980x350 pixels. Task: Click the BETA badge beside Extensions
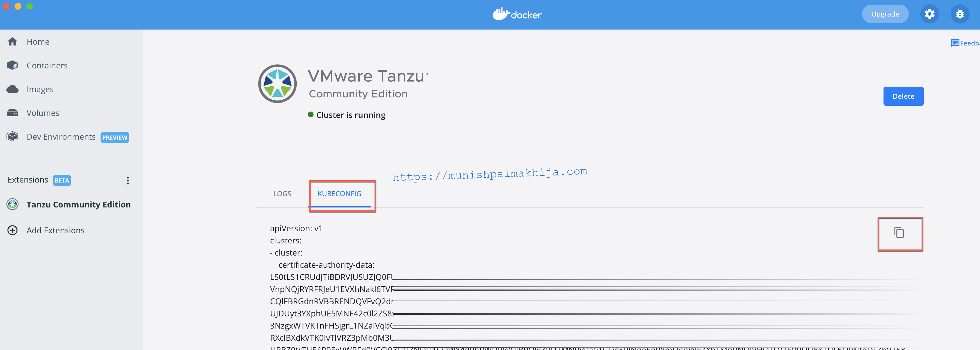(62, 180)
